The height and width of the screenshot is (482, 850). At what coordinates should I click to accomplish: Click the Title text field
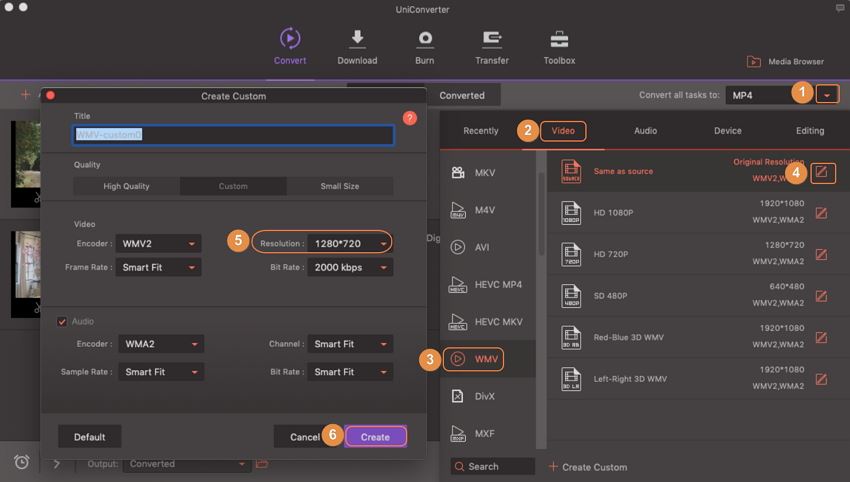[x=233, y=134]
